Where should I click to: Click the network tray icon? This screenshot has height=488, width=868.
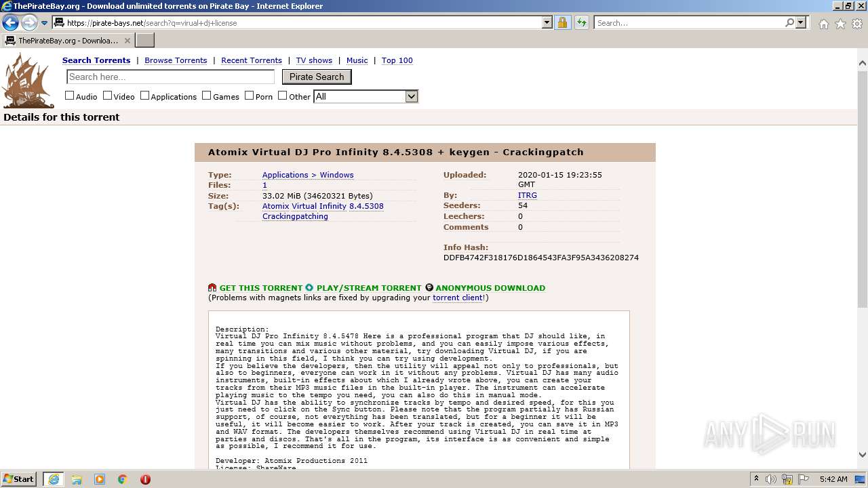click(x=787, y=479)
